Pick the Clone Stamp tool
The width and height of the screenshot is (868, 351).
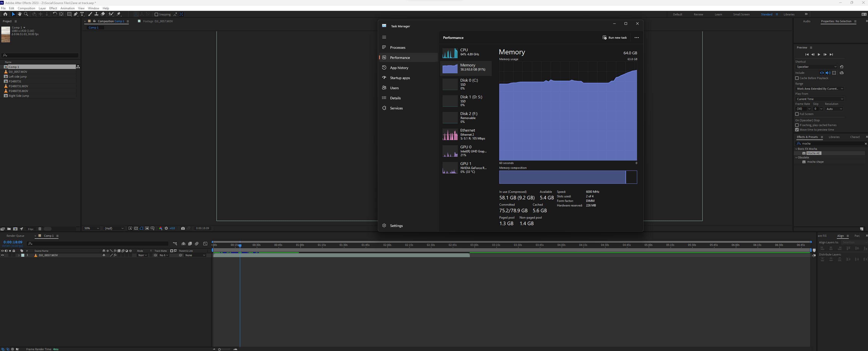tap(96, 14)
